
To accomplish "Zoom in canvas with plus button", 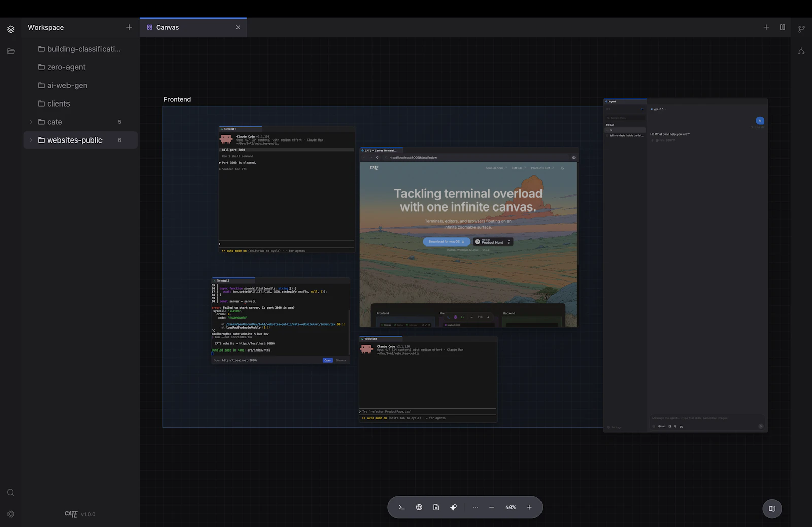I will [529, 507].
